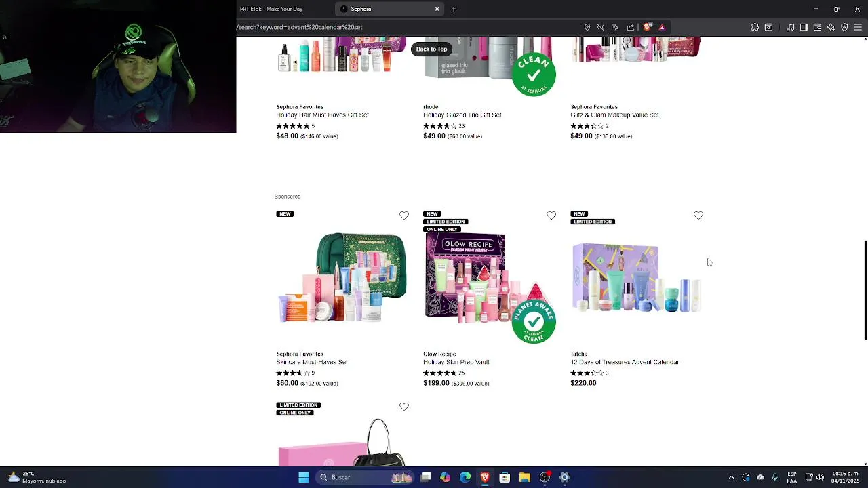Show hidden system tray icons chevron
Viewport: 868px width, 488px height.
coord(731,477)
